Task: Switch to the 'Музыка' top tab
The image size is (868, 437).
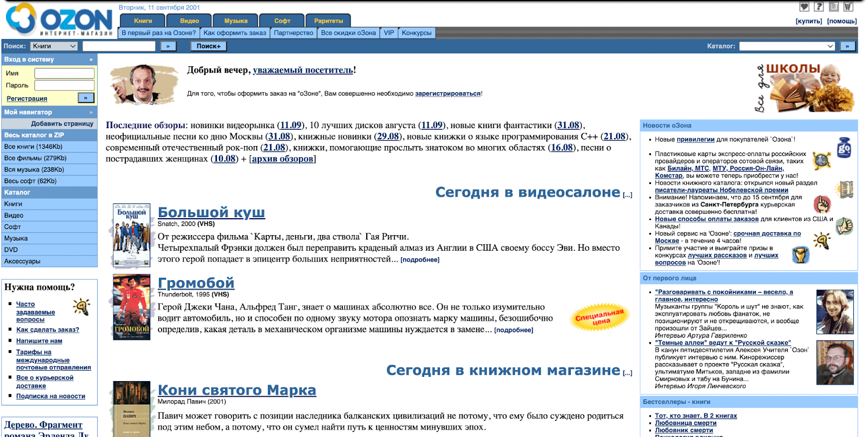Action: pos(236,21)
